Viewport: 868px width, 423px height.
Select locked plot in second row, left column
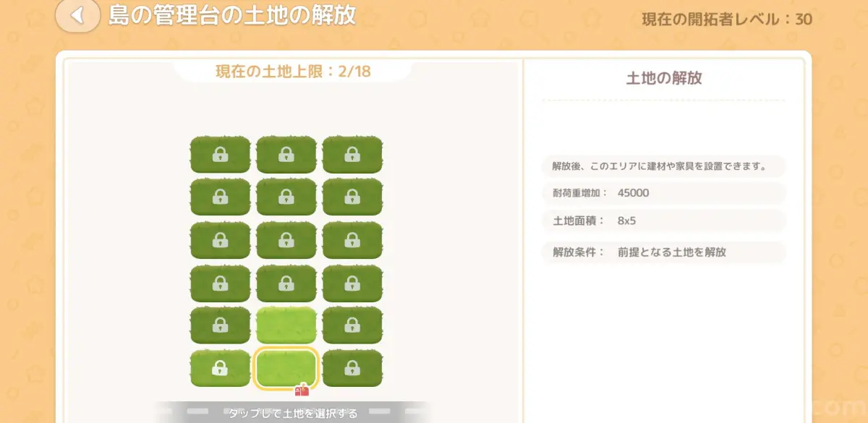click(x=220, y=197)
